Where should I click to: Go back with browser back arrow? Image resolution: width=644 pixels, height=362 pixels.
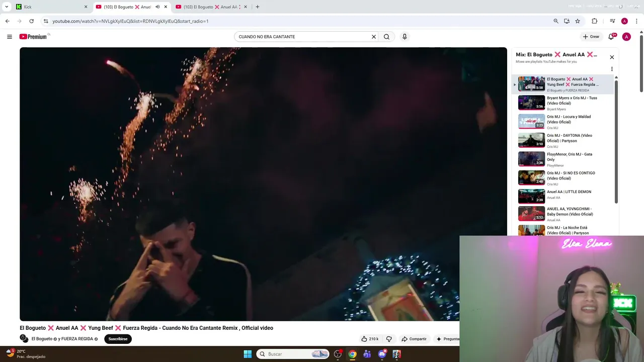(7, 21)
